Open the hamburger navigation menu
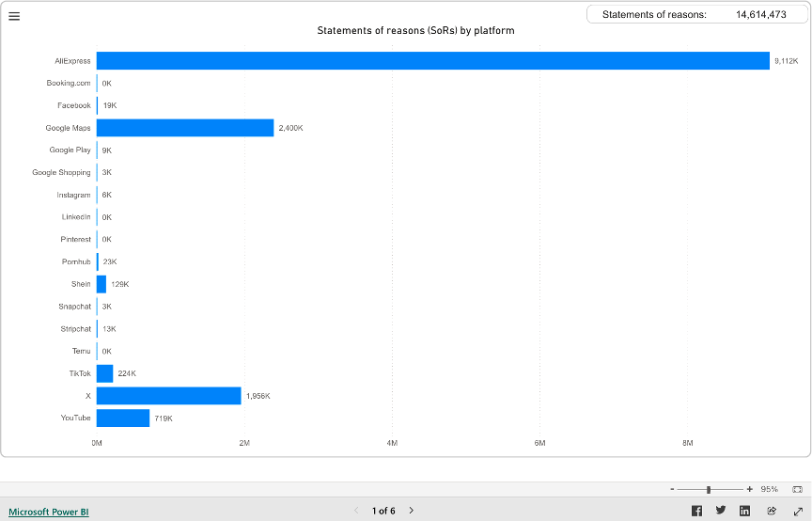 (14, 16)
